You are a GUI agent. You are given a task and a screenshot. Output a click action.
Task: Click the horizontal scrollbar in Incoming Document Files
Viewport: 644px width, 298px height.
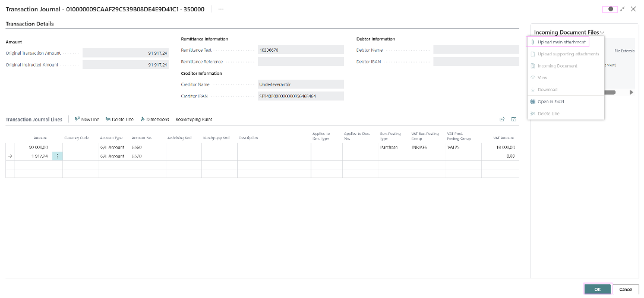[x=610, y=92]
